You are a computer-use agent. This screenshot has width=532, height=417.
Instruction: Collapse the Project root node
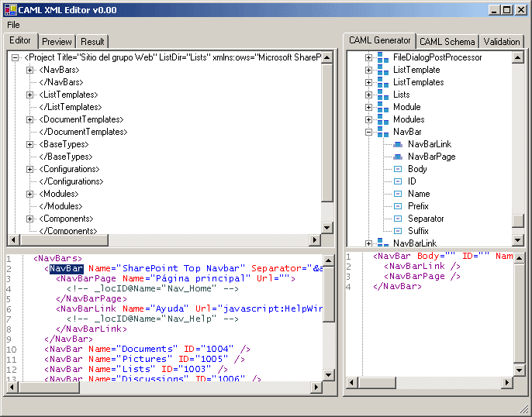(15, 57)
